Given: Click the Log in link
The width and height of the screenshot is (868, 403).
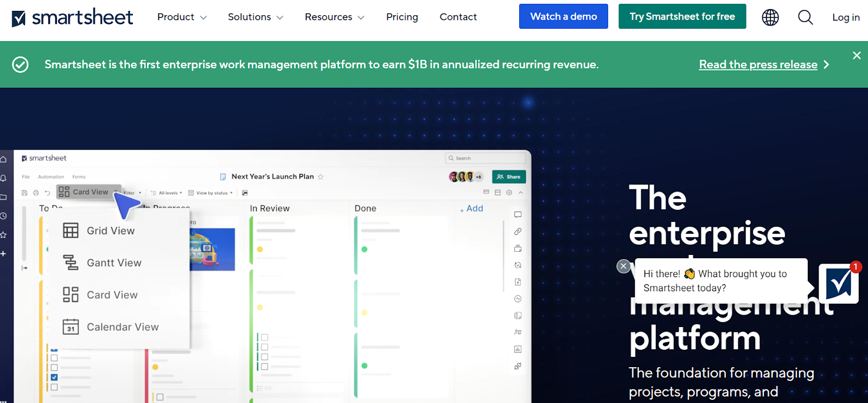Looking at the screenshot, I should (846, 17).
